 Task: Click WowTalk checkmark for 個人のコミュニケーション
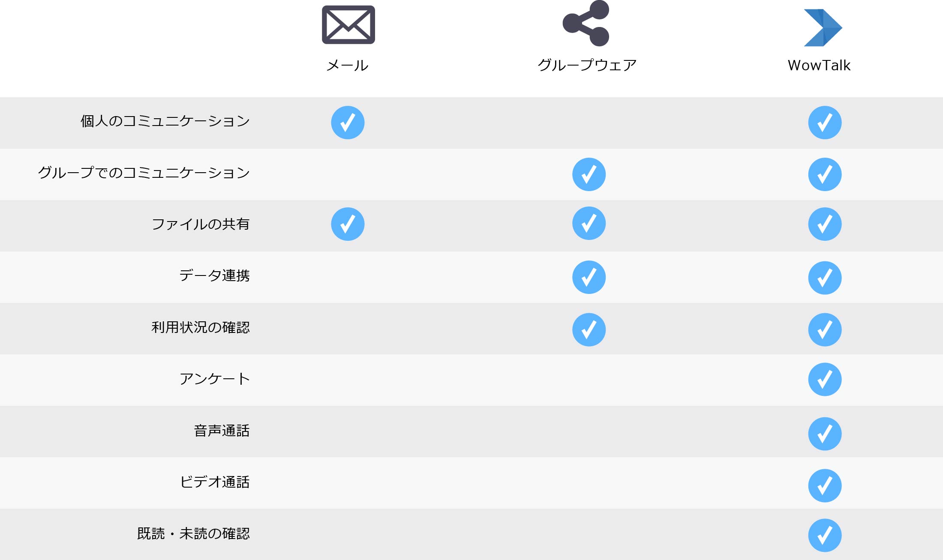pyautogui.click(x=825, y=123)
